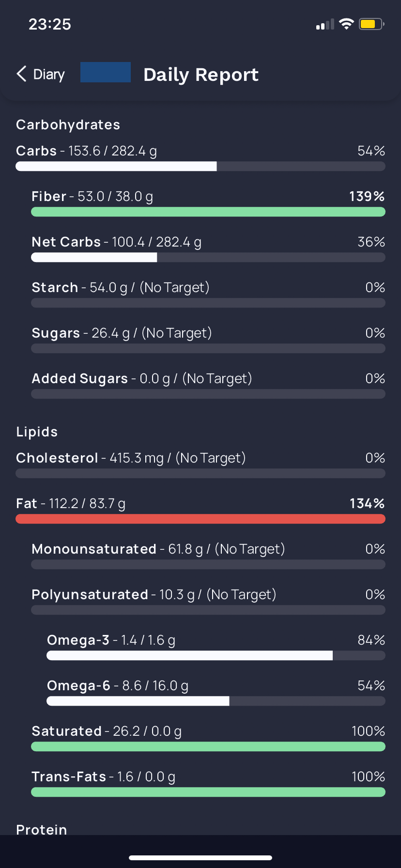Open Added Sugars nutrient details
This screenshot has width=401, height=868.
pyautogui.click(x=208, y=385)
